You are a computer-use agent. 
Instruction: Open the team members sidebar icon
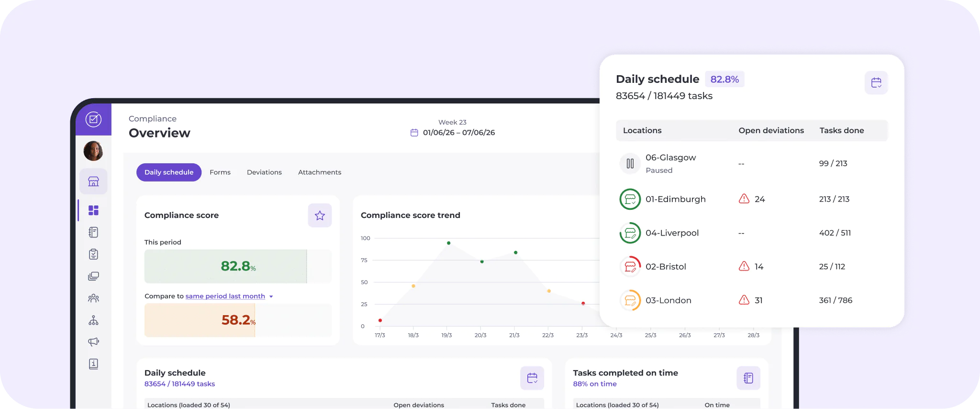tap(93, 298)
